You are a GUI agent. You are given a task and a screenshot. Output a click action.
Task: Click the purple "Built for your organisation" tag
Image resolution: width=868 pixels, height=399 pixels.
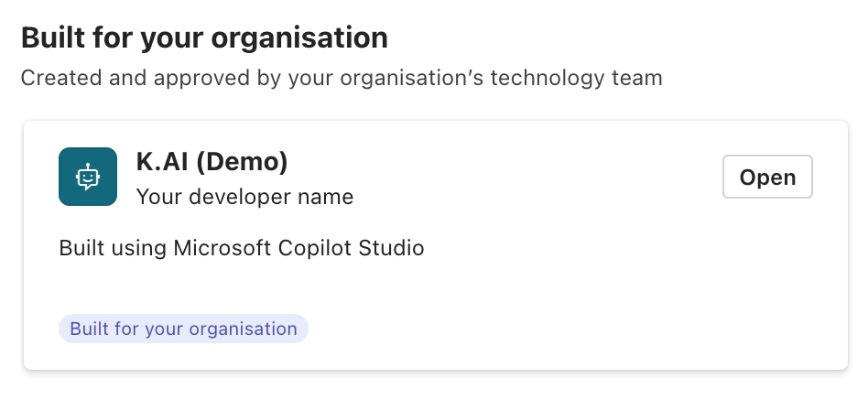coord(183,329)
